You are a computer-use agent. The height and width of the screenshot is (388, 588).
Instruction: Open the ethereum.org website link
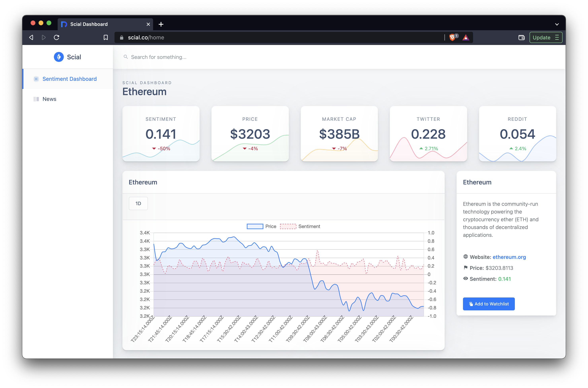click(x=509, y=257)
